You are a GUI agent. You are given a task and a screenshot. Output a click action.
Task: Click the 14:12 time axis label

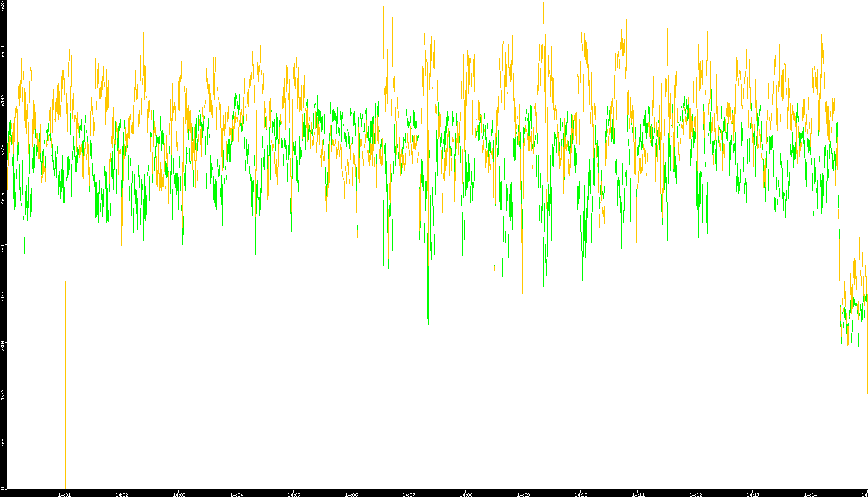695,495
